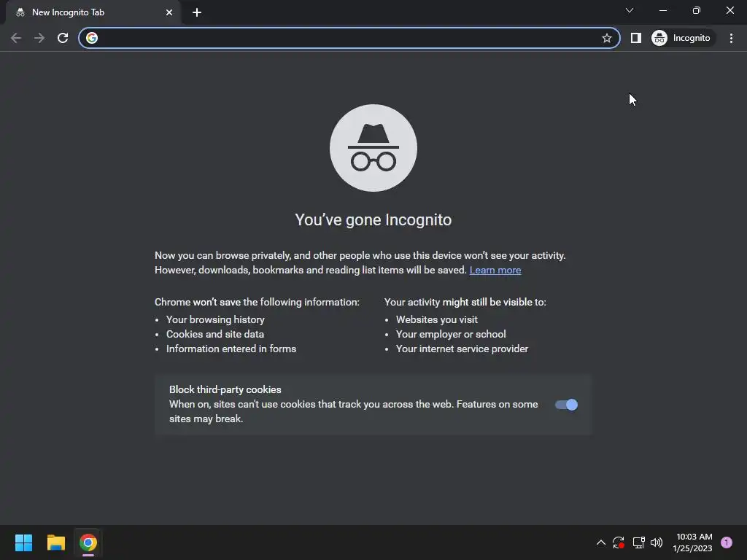The height and width of the screenshot is (560, 747).
Task: Follow the Learn more link
Action: 495,270
